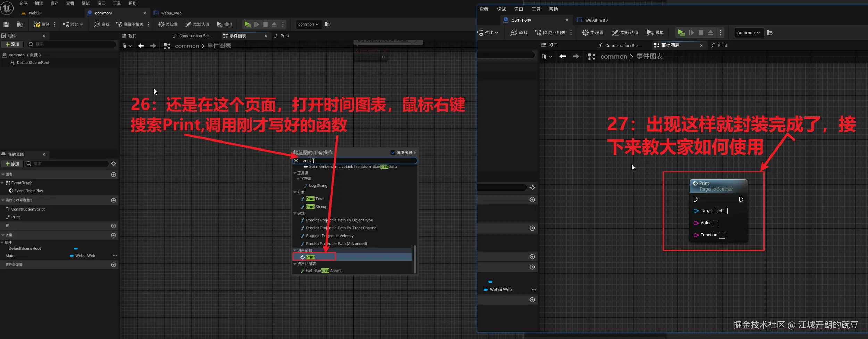The height and width of the screenshot is (339, 868).
Task: Click the Function pin input box
Action: click(x=722, y=235)
